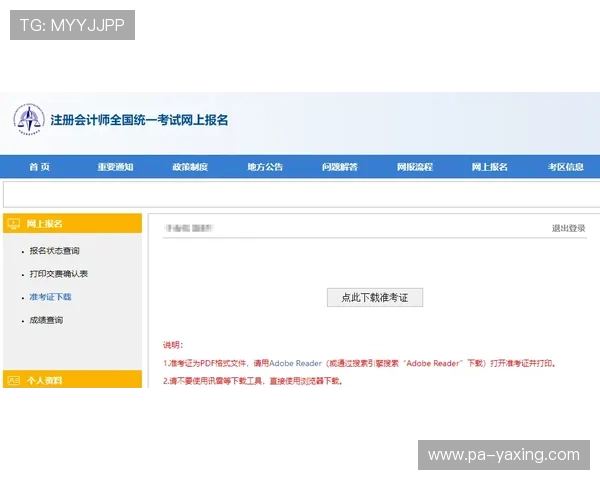Select 准考证下载 in the sidebar

coord(50,297)
